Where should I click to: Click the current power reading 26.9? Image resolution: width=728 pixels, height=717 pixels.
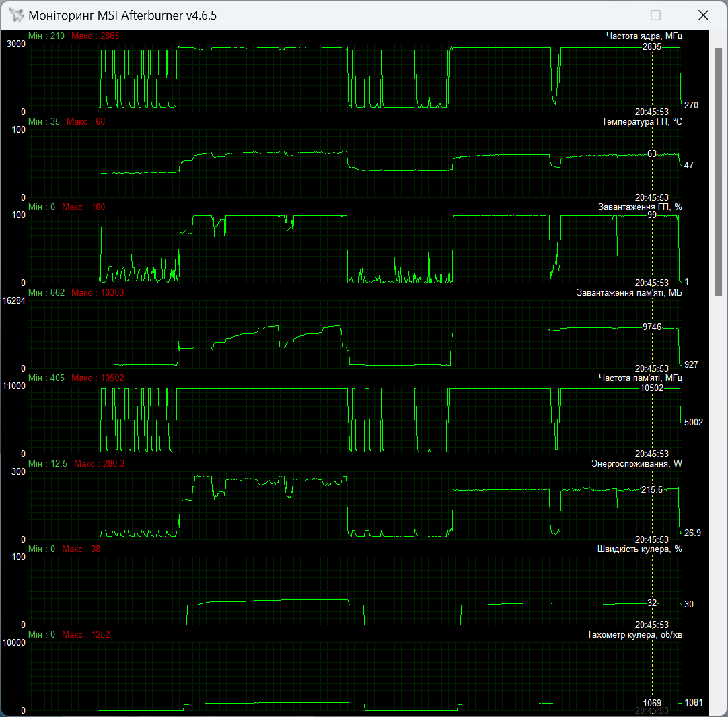pyautogui.click(x=692, y=533)
